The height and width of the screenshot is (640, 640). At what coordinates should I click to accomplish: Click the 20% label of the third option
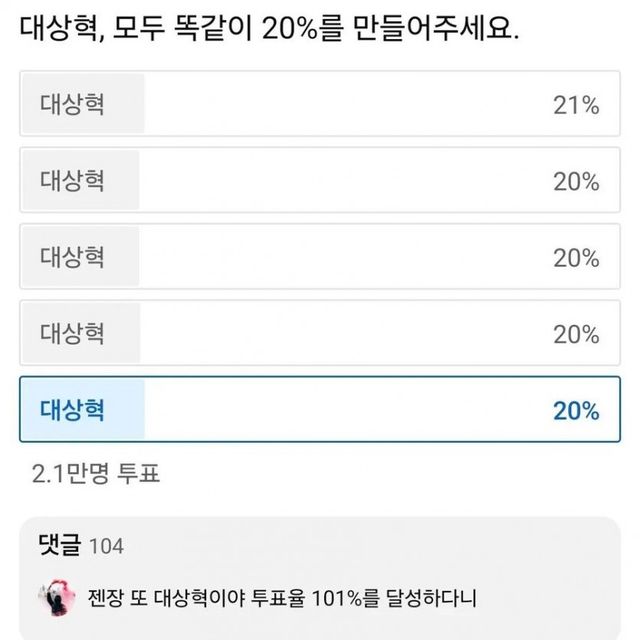tap(576, 258)
